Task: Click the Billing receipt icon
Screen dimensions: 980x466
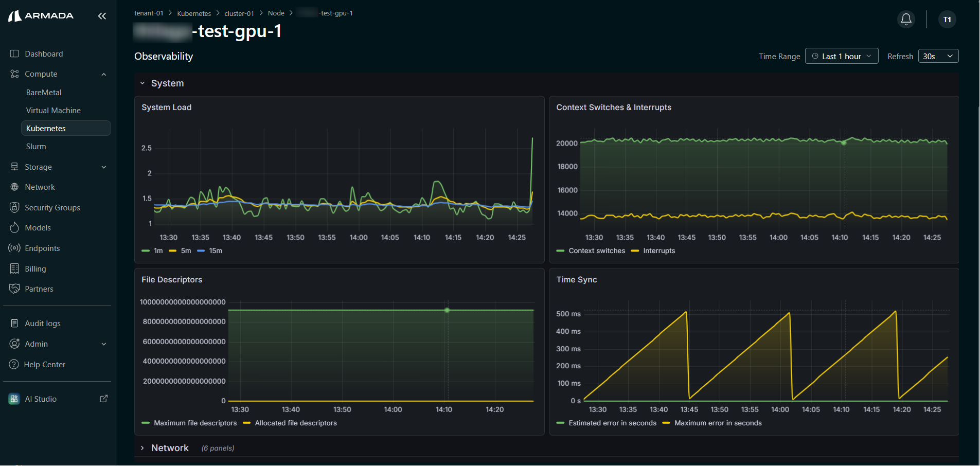Action: coord(14,268)
